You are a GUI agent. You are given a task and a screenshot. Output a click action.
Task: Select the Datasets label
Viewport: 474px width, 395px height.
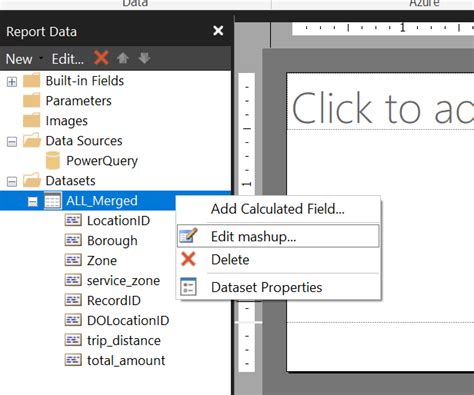point(71,181)
